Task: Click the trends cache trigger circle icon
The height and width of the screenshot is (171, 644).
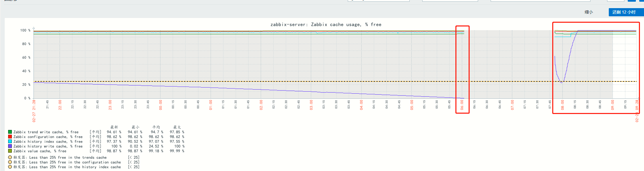Action: pyautogui.click(x=10, y=157)
